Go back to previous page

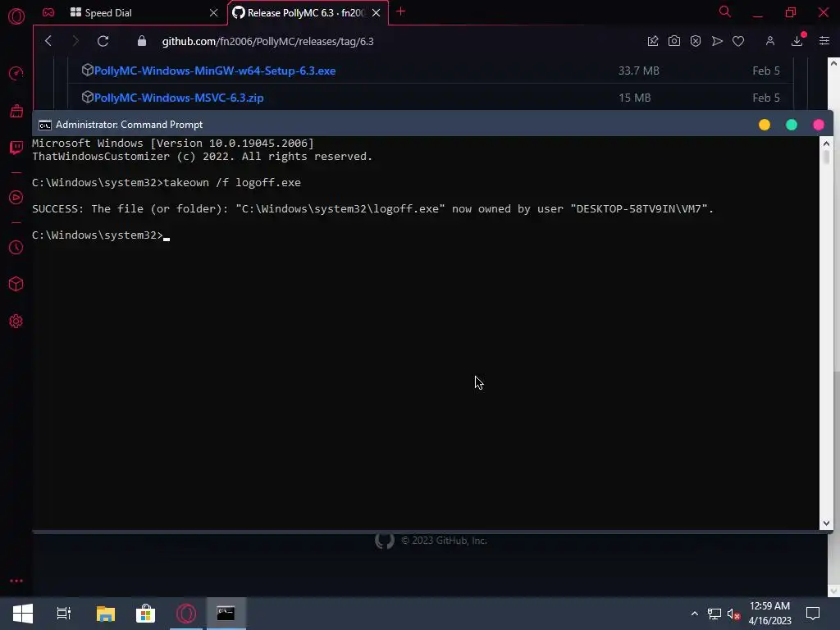(48, 41)
